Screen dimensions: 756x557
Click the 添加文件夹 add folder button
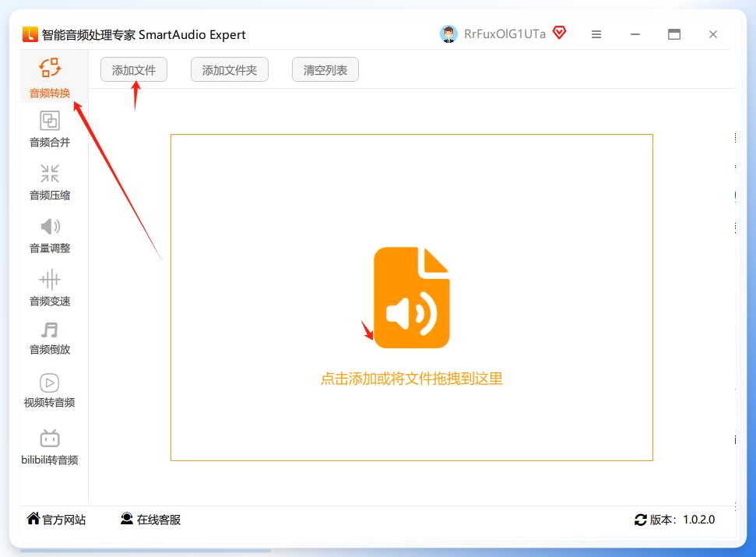pyautogui.click(x=230, y=70)
